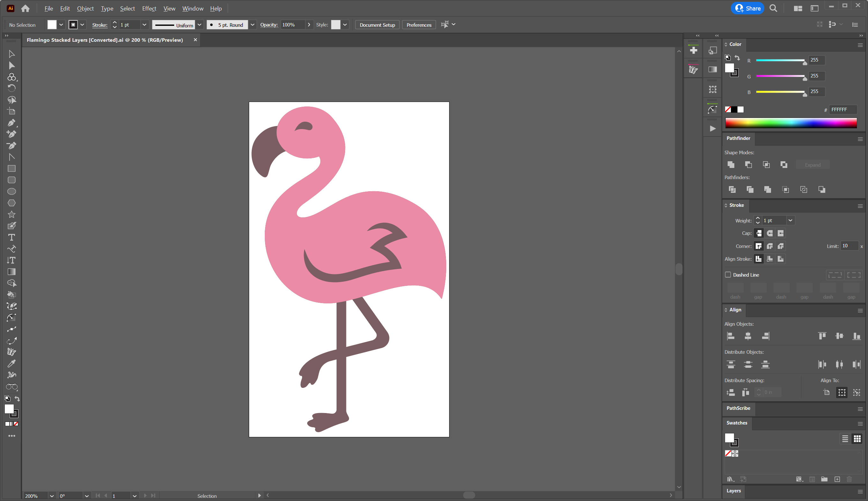Select the Gradient tool
Image resolution: width=868 pixels, height=501 pixels.
point(11,272)
